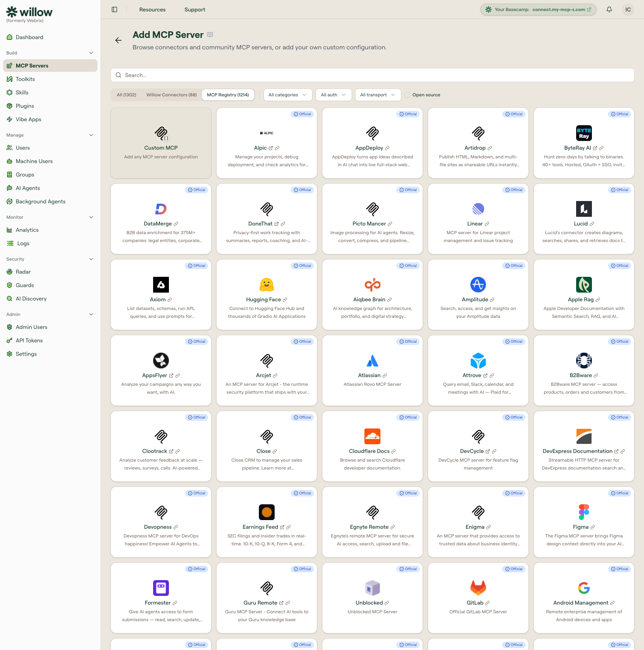The height and width of the screenshot is (650, 644).
Task: Select the All (1302) tab
Action: click(x=126, y=95)
